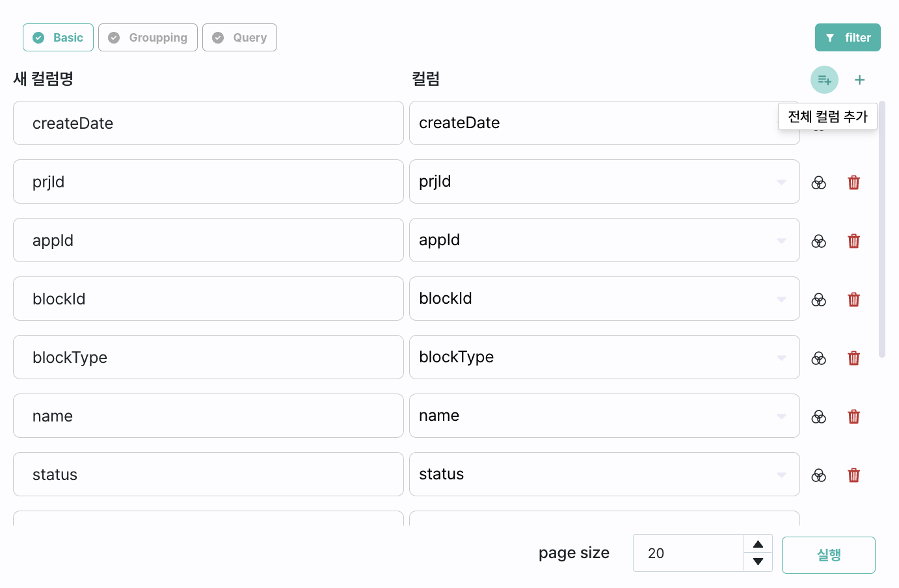Delete the appId row
Screen dimensions: 899x588
pos(854,241)
